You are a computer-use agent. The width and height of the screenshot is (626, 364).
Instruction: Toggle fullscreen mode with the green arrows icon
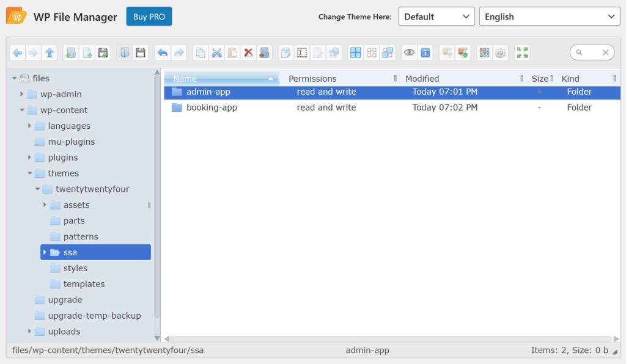click(522, 53)
